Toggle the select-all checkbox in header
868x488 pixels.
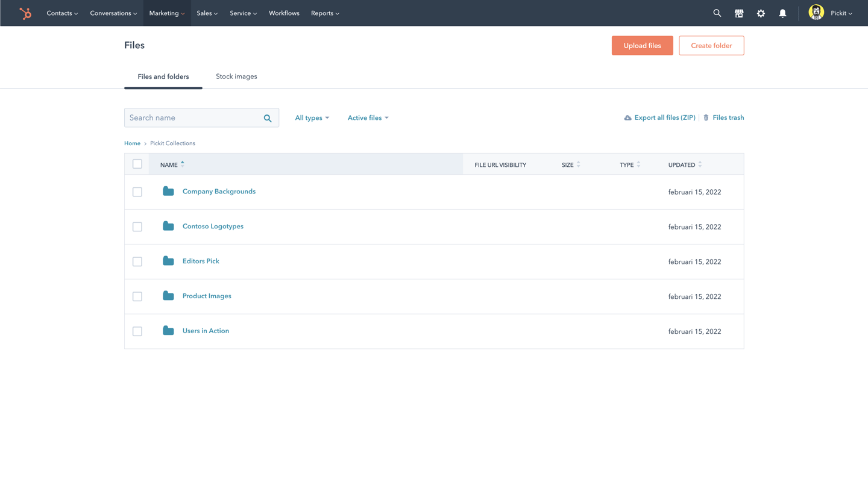[137, 164]
